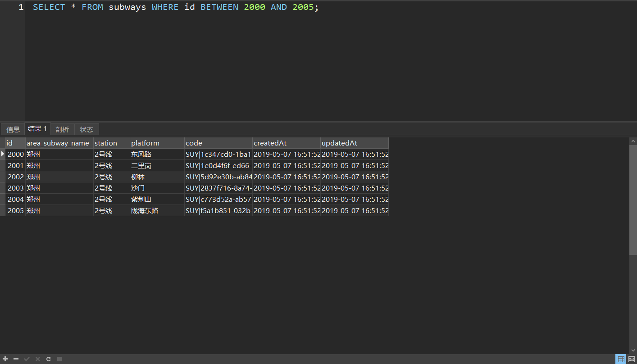Screen dimensions: 637x364
Task: Click the code cell SUY|1c347cd0-1ba1
Action: (x=218, y=155)
